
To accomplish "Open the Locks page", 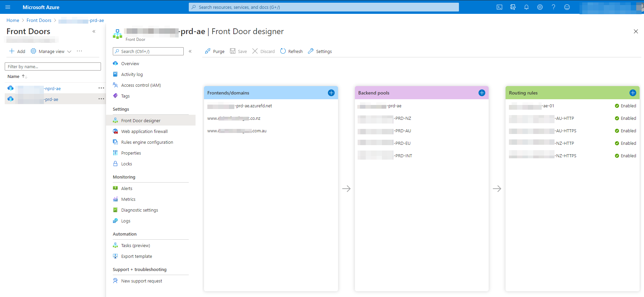I will [x=126, y=164].
